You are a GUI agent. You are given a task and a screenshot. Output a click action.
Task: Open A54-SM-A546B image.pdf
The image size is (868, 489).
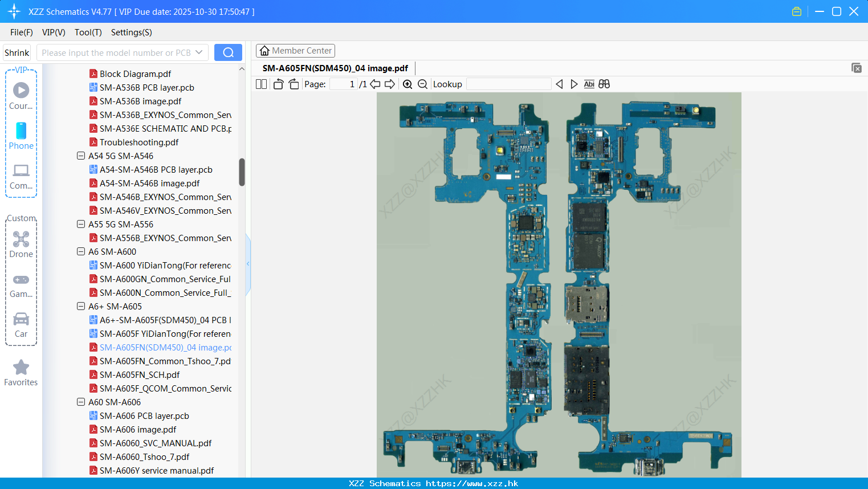click(x=149, y=183)
